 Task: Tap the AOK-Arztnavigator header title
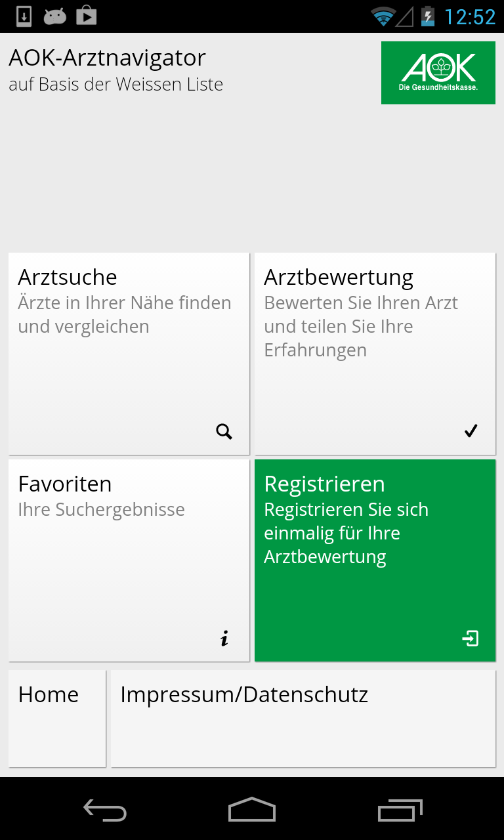pos(108,58)
